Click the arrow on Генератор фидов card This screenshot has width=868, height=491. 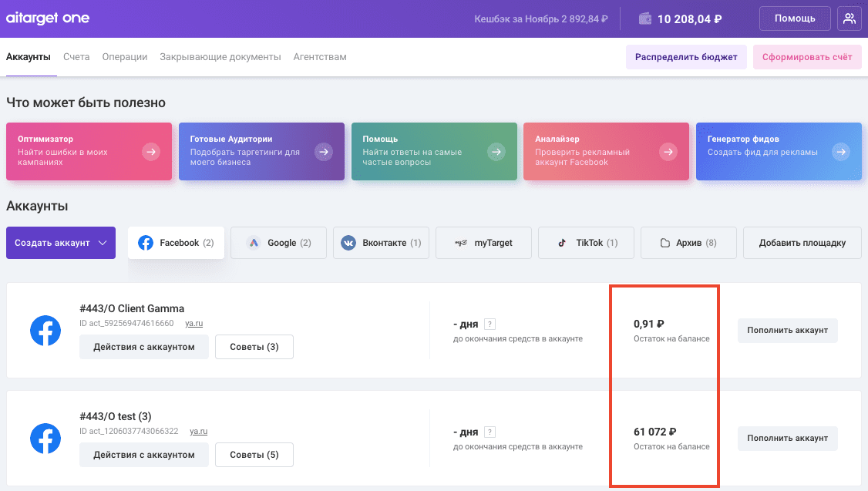tap(841, 151)
